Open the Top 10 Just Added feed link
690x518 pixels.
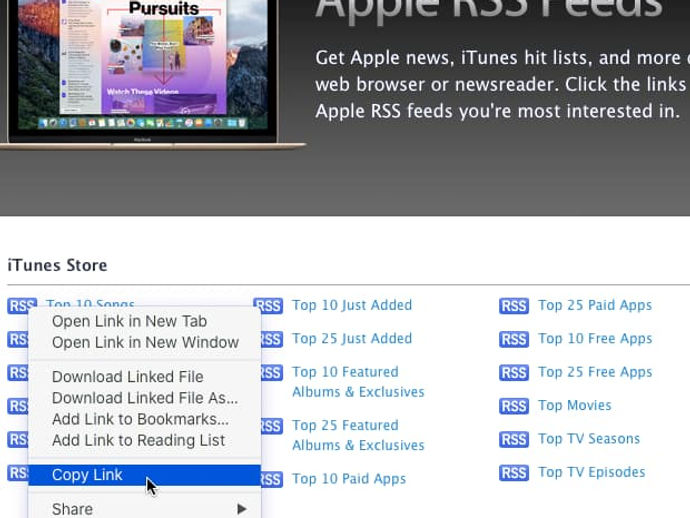pyautogui.click(x=352, y=305)
